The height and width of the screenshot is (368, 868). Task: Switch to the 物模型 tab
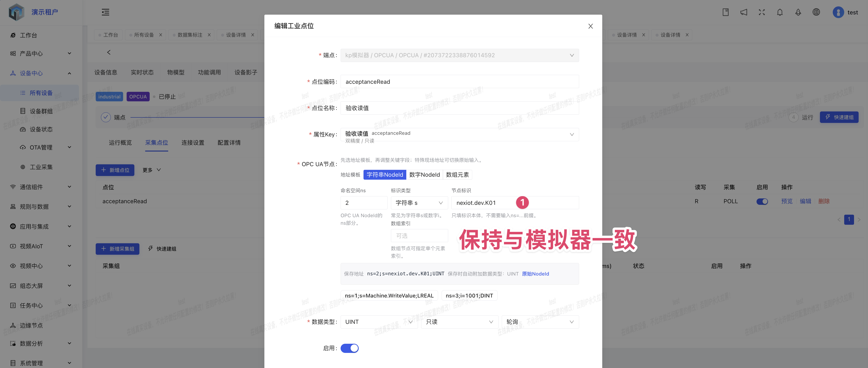pos(176,73)
